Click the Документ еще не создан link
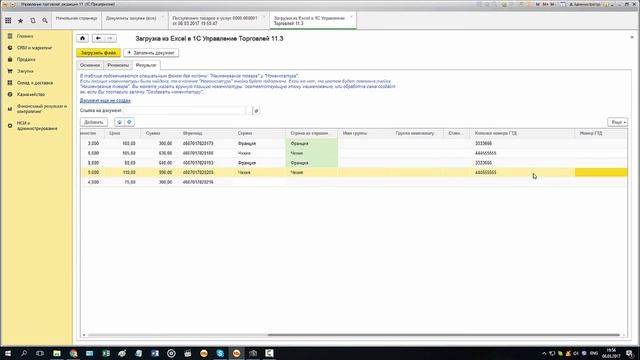This screenshot has width=640, height=360. (x=105, y=100)
